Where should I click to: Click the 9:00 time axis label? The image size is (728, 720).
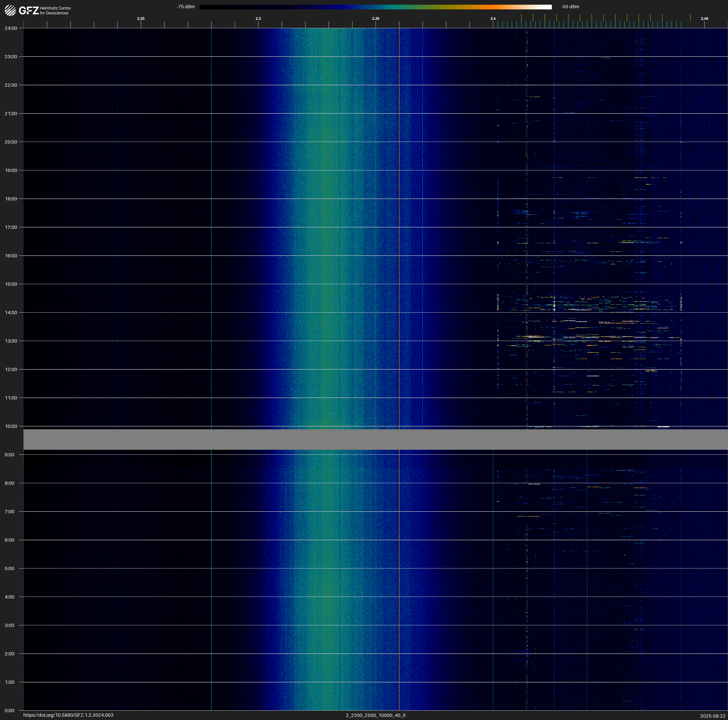point(9,455)
